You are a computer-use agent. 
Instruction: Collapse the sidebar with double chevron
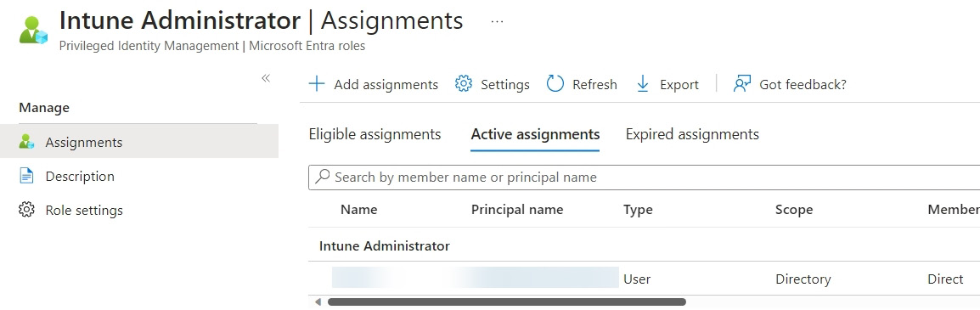266,78
